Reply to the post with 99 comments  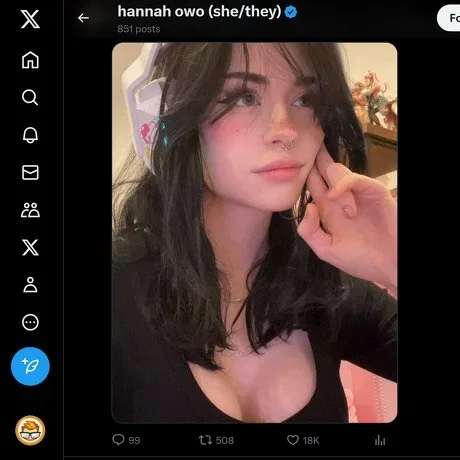pos(126,440)
